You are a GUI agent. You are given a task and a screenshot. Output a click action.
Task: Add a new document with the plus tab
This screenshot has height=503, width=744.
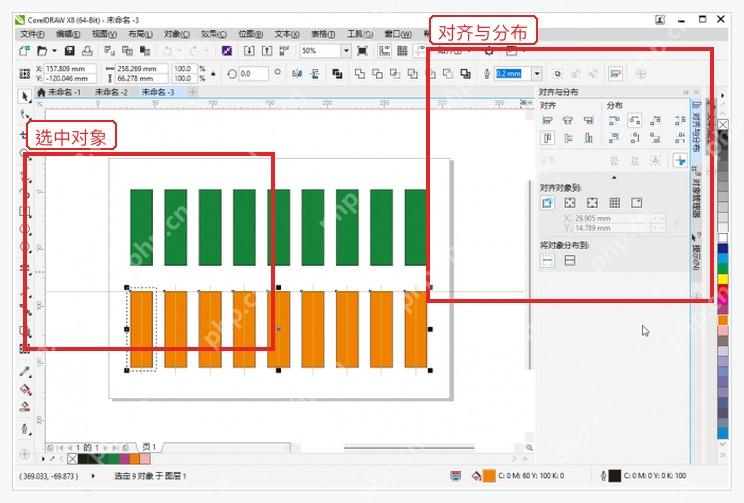coord(193,92)
